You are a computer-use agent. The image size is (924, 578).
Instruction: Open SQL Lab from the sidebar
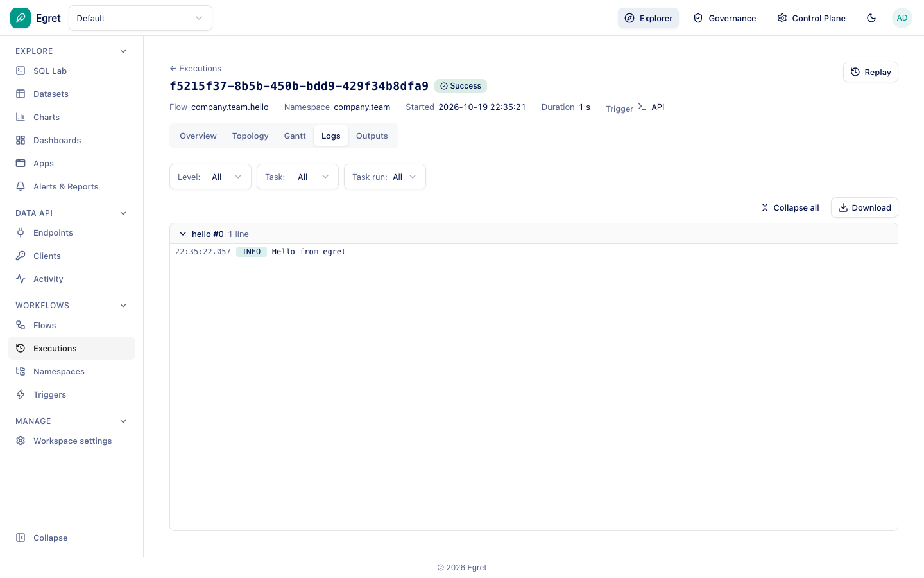71,71
